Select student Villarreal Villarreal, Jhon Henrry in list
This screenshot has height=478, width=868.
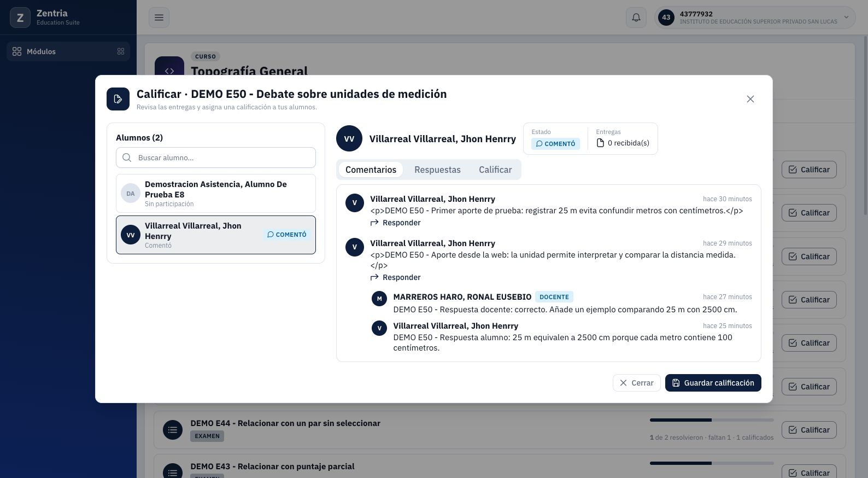[x=216, y=235]
